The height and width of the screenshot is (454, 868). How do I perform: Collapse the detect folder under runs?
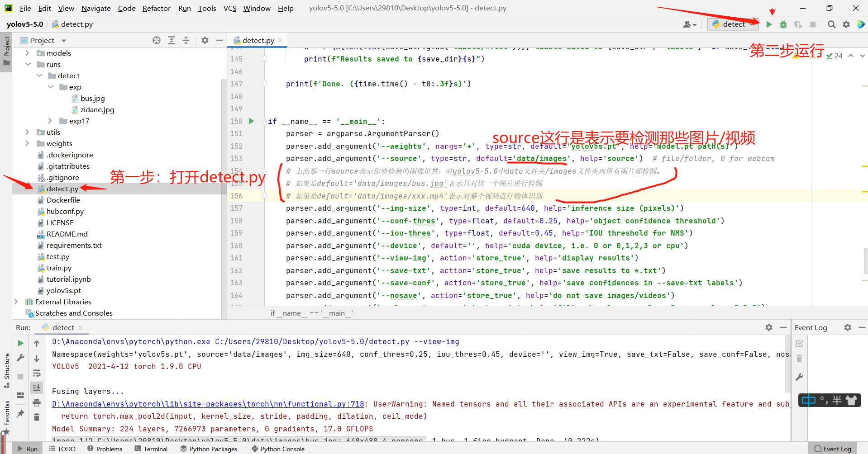[x=39, y=76]
